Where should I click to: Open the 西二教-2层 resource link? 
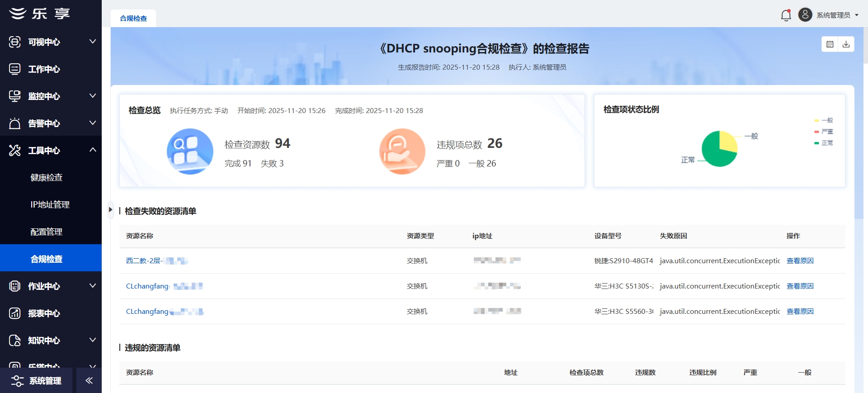point(144,260)
